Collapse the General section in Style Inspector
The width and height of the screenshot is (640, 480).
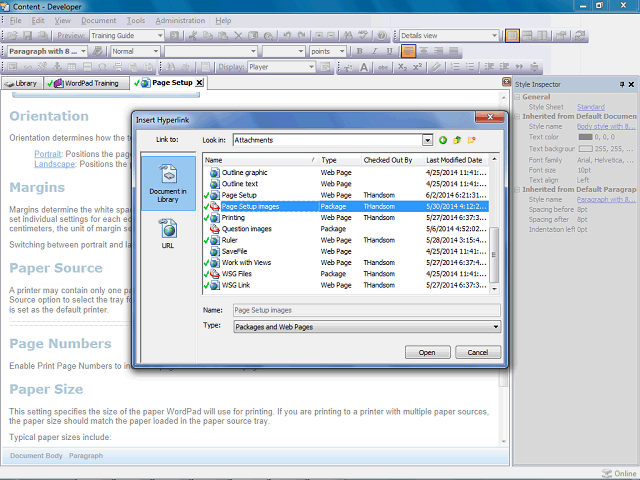pyautogui.click(x=517, y=97)
